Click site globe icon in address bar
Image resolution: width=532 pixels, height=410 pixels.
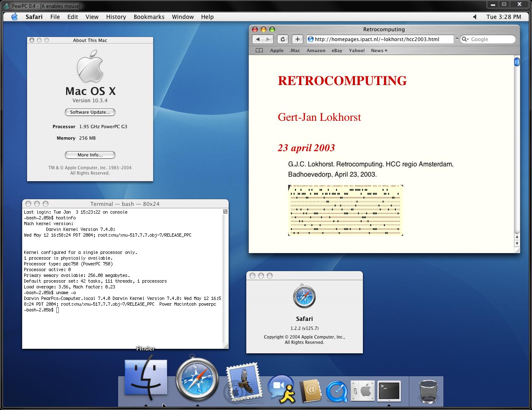311,39
